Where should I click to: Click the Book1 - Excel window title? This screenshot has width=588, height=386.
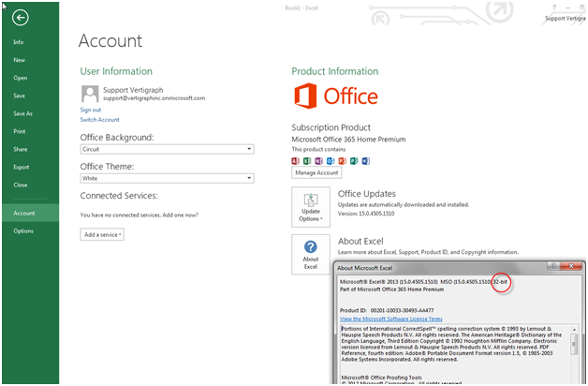click(301, 7)
